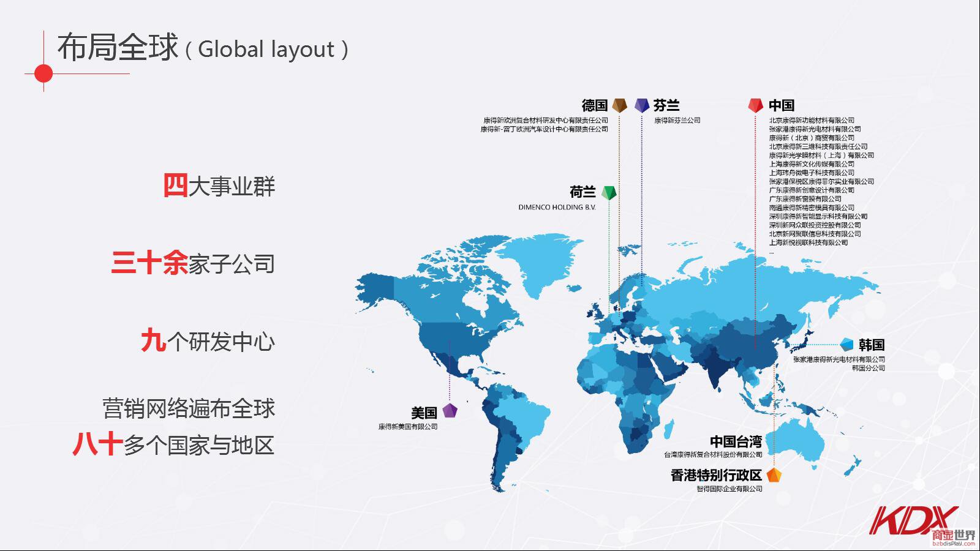This screenshot has width=980, height=551.
Task: Click the 四大事业群 line
Action: pos(219,186)
